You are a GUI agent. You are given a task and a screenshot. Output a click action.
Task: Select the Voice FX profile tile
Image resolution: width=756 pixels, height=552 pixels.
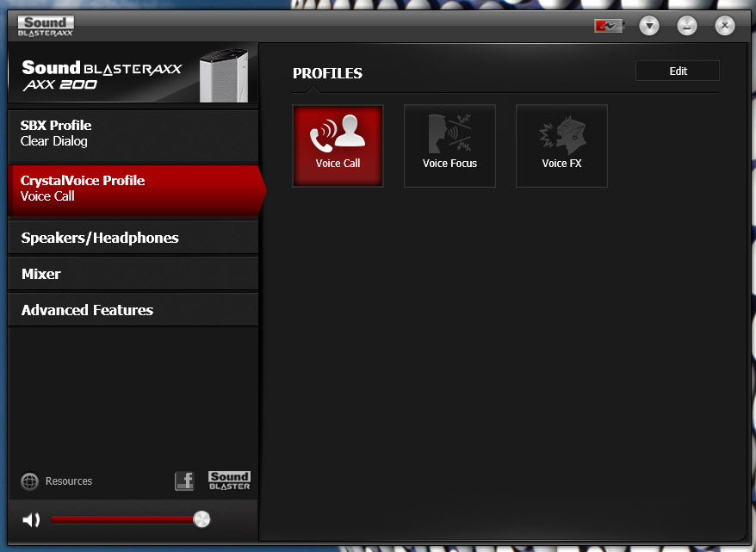tap(561, 146)
